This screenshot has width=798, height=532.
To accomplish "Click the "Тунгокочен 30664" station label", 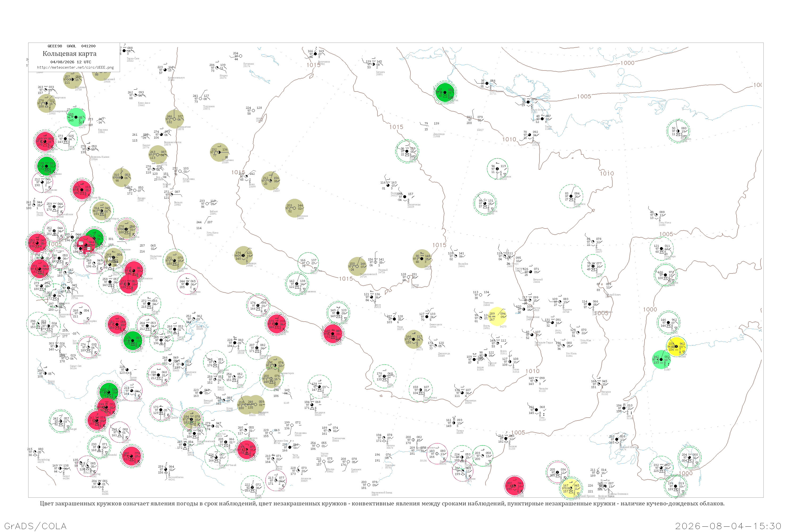I will (x=338, y=439).
